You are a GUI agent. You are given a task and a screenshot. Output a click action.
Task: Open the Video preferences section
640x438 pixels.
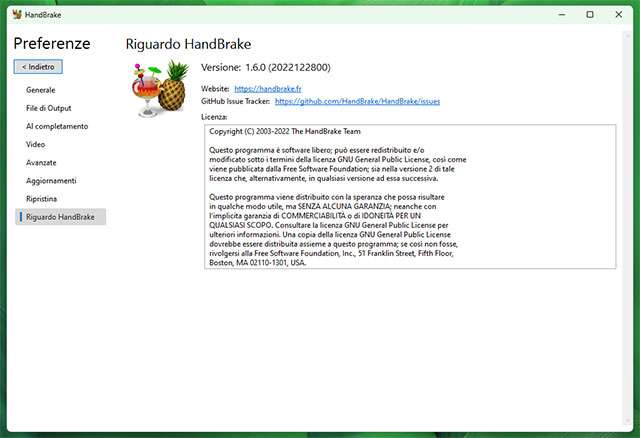[36, 144]
